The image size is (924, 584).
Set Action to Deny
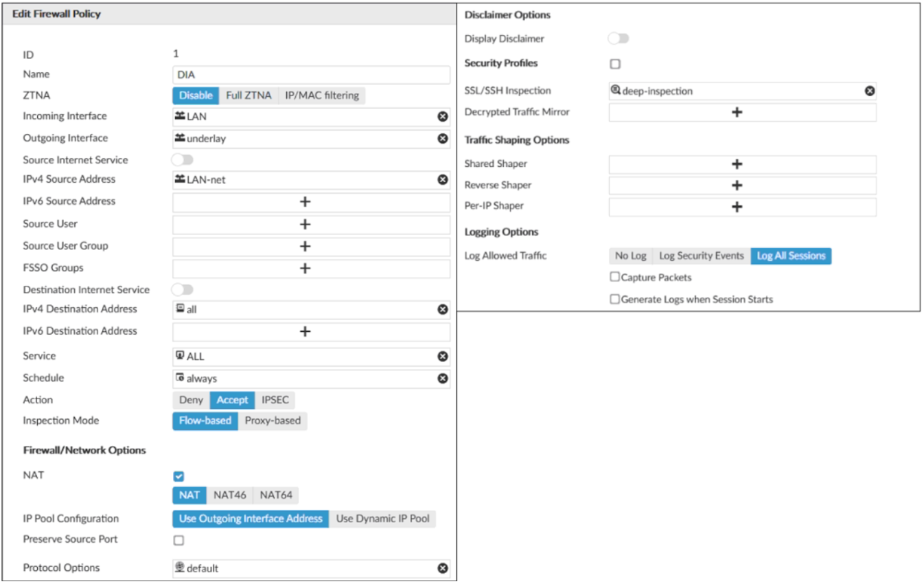[192, 400]
